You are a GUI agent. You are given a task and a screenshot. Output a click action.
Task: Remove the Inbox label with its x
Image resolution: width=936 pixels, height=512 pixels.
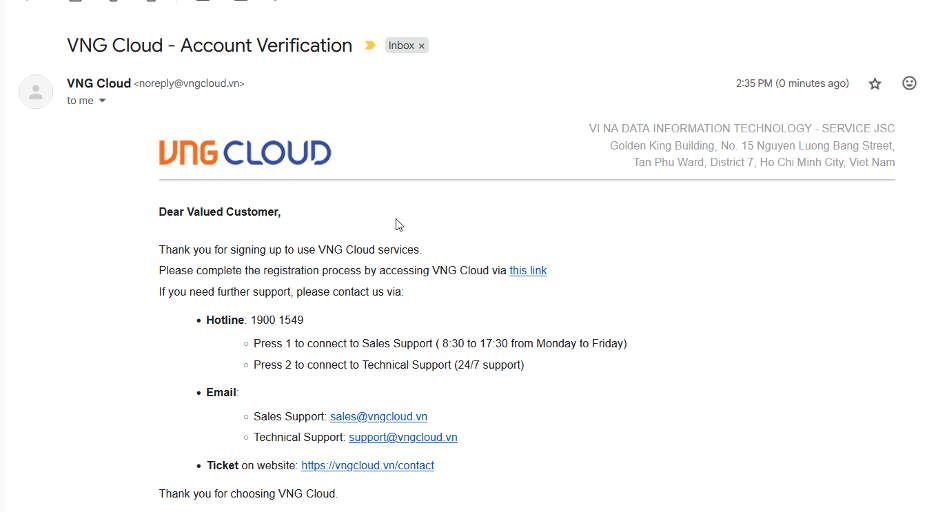(422, 46)
